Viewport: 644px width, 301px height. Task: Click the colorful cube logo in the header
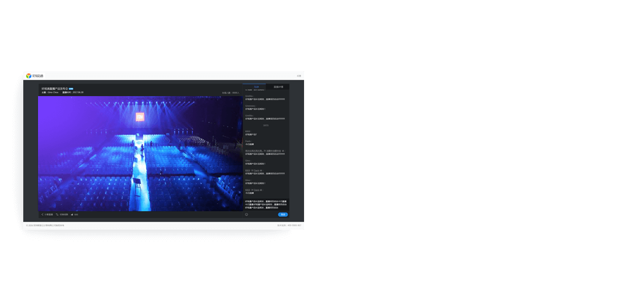click(29, 76)
